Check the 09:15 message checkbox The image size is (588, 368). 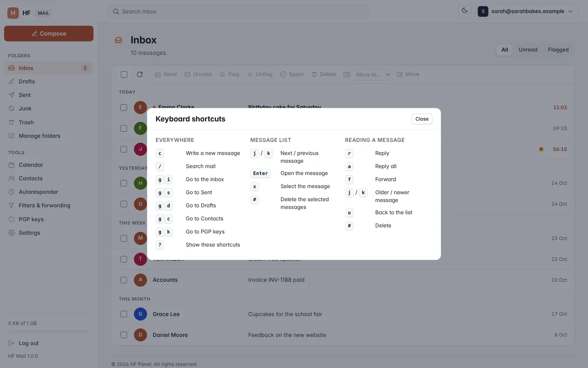point(124,128)
